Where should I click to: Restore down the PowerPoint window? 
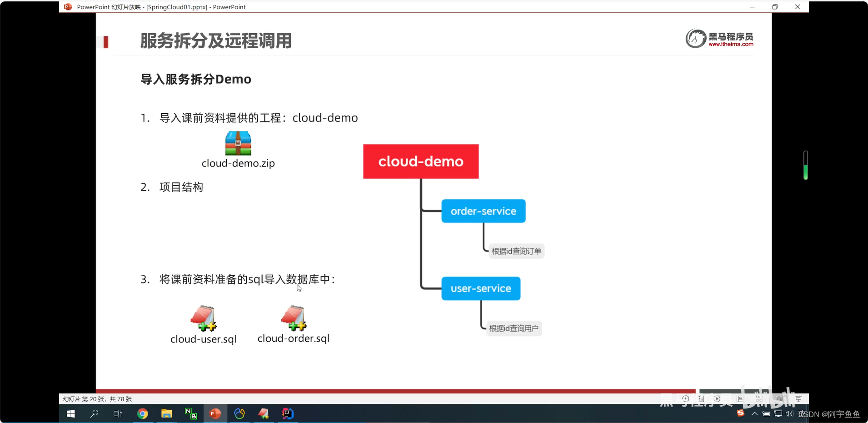[x=775, y=7]
